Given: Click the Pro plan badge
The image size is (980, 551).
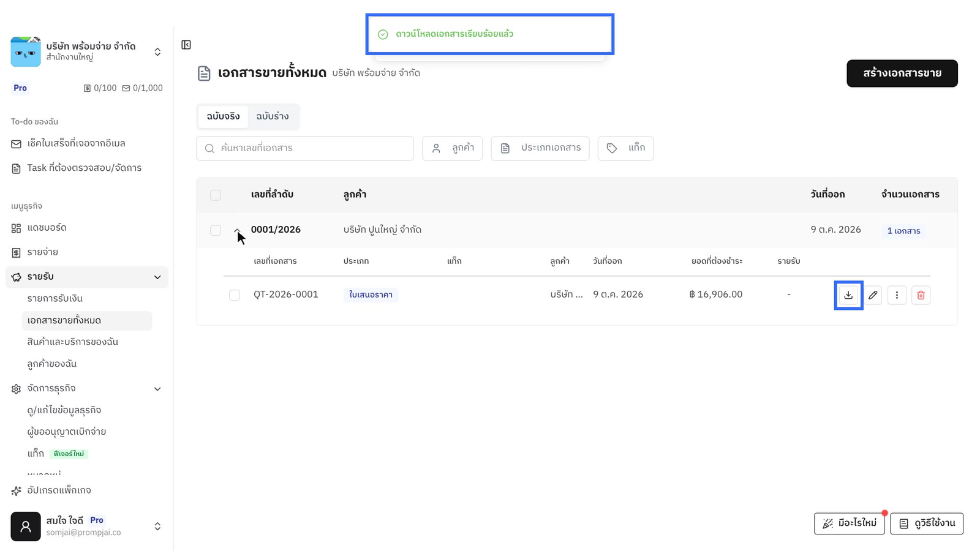Looking at the screenshot, I should (x=20, y=88).
